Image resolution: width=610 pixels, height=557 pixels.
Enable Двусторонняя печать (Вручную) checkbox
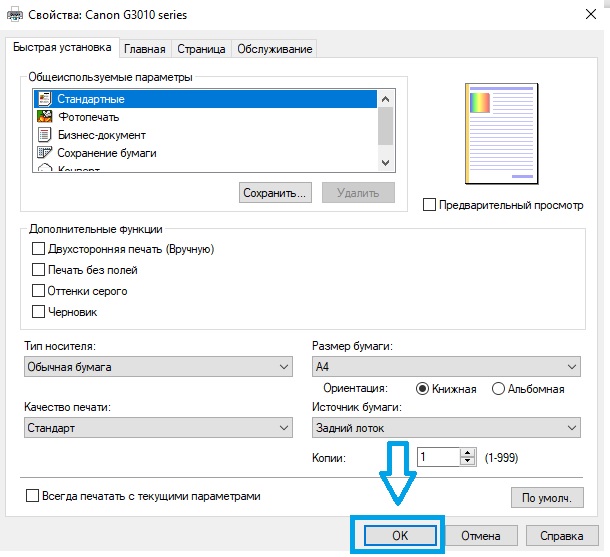pyautogui.click(x=39, y=249)
